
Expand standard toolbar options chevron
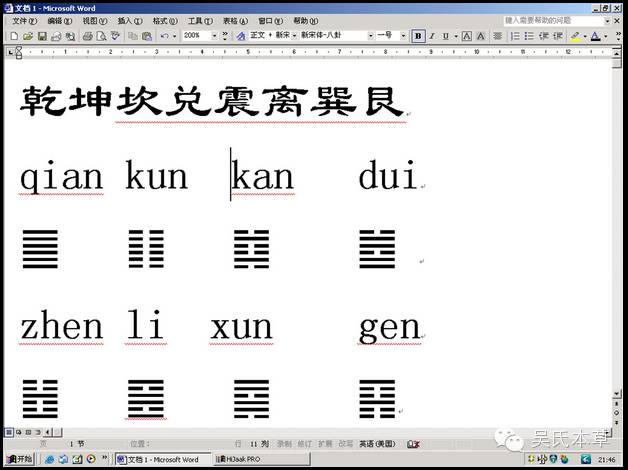click(x=225, y=36)
